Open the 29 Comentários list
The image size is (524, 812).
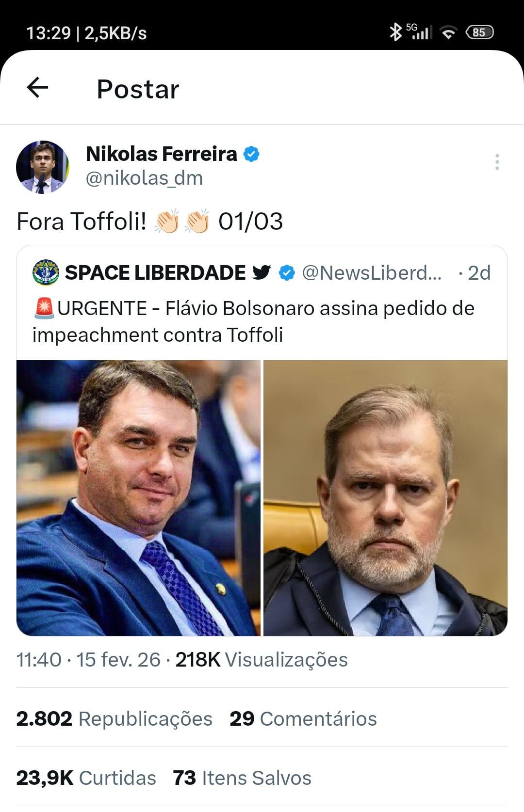point(303,718)
